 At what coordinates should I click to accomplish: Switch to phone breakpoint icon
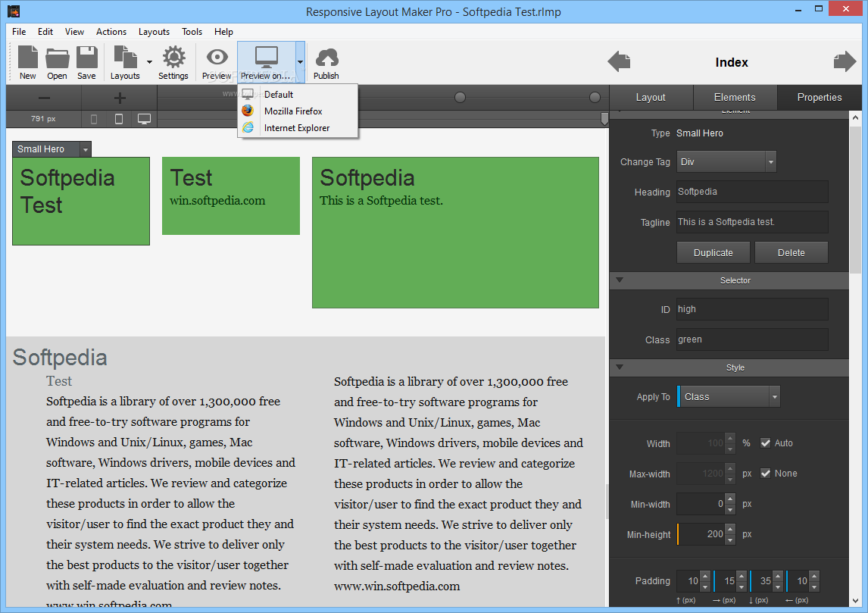click(x=94, y=119)
